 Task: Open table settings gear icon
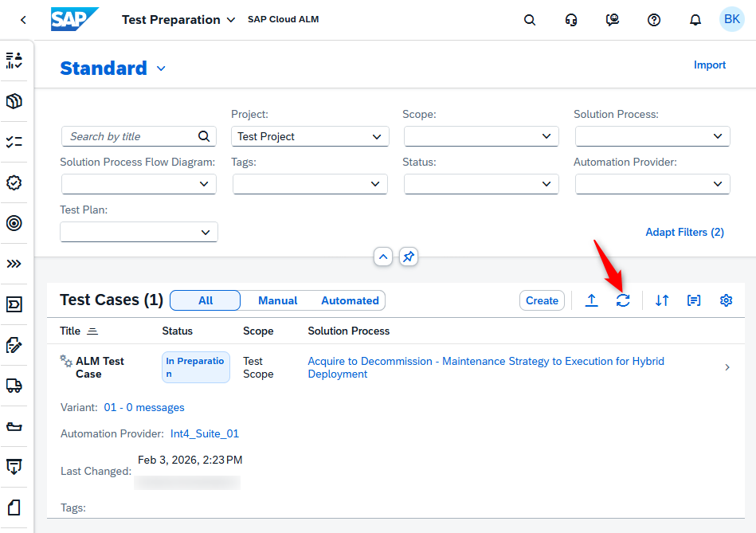726,300
